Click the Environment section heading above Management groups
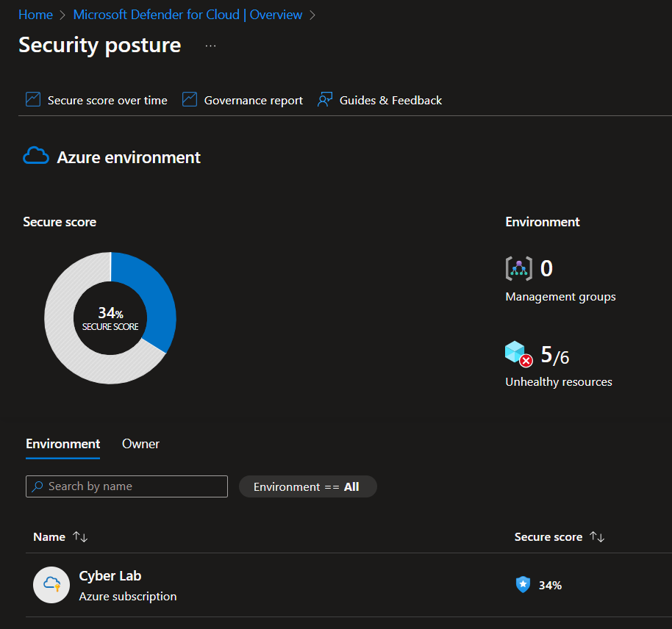 543,222
